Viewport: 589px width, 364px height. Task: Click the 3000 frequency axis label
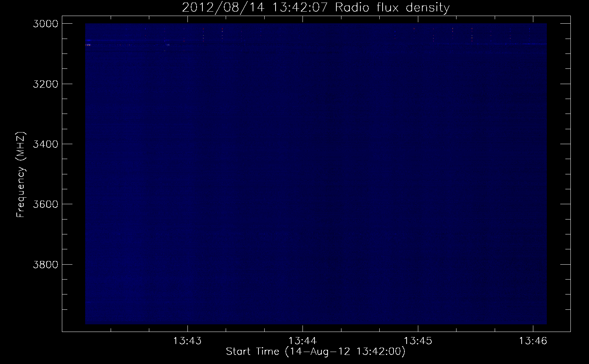pyautogui.click(x=45, y=24)
